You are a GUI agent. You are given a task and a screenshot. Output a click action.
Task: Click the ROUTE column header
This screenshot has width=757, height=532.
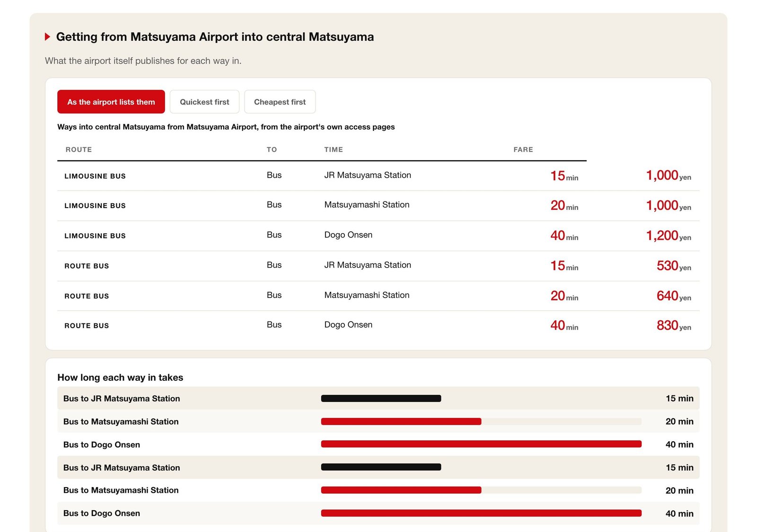click(x=79, y=149)
